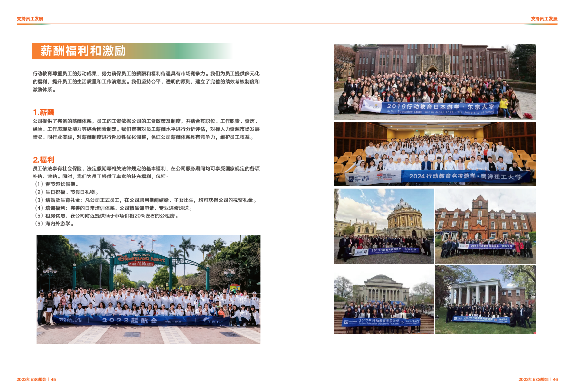The image size is (574, 392).
Task: Open the Oxford domed building group photo
Action: [383, 226]
